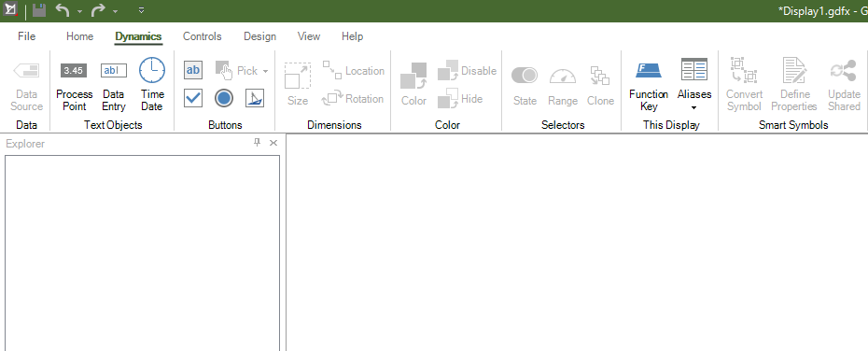Viewport: 868px width, 351px height.
Task: Close the Explorer panel
Action: 273,143
